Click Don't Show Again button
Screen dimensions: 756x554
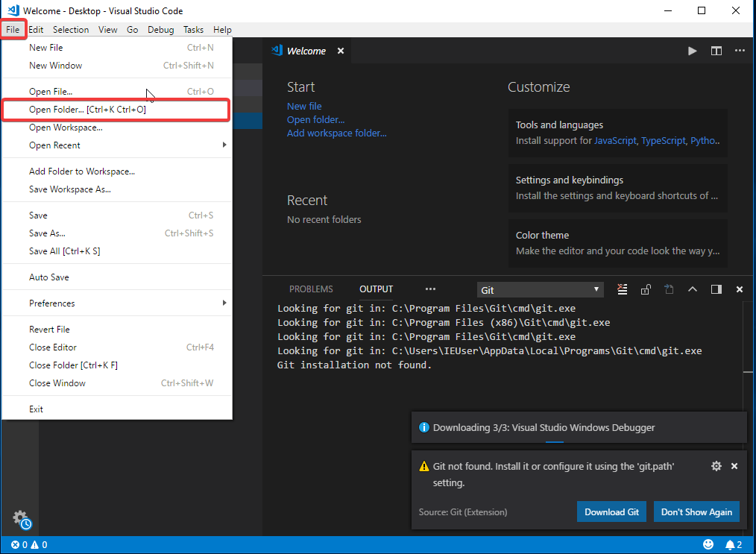pyautogui.click(x=696, y=512)
